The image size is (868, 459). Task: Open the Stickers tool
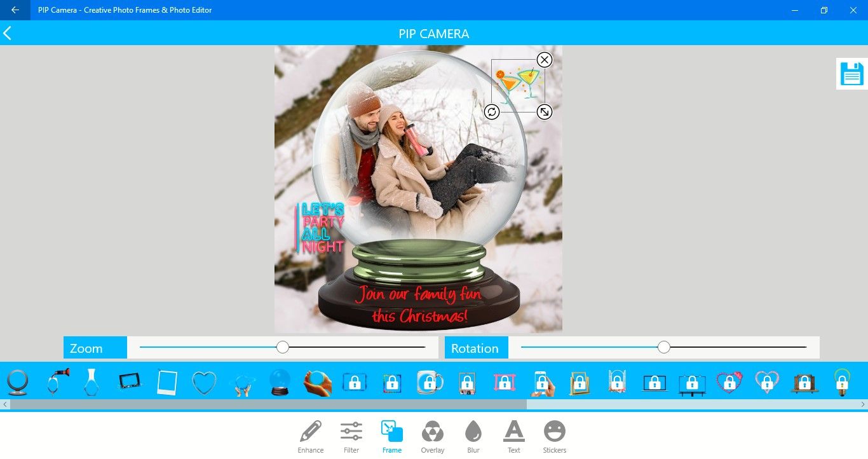[x=555, y=437]
